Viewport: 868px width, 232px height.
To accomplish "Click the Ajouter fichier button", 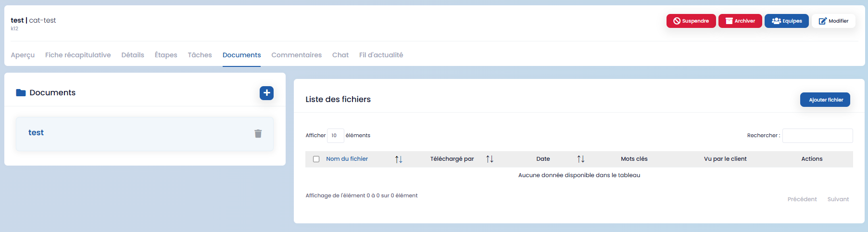I will click(825, 100).
